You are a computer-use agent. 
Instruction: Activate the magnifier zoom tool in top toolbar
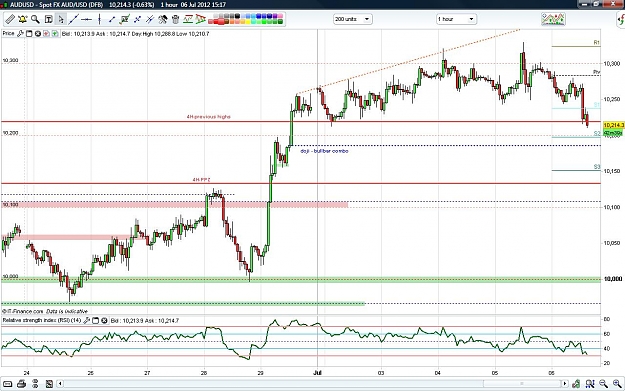tap(35, 19)
